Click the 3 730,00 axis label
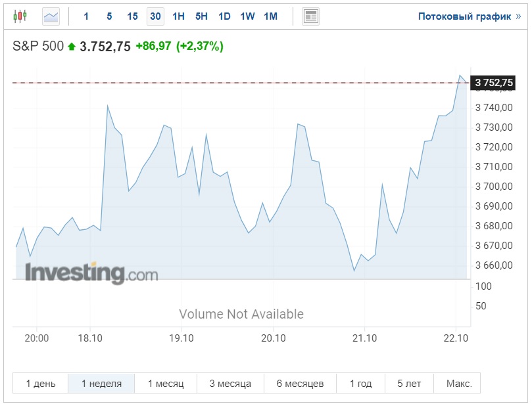 tap(494, 127)
